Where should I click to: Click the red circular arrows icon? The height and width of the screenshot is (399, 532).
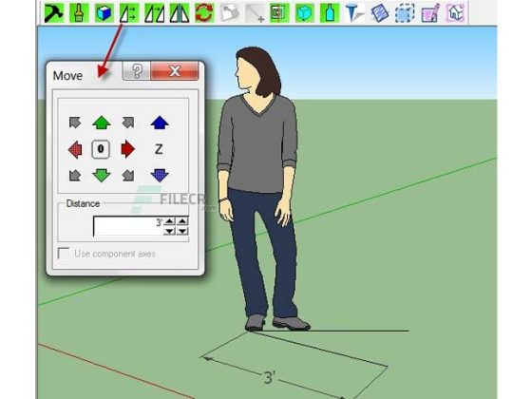(204, 13)
